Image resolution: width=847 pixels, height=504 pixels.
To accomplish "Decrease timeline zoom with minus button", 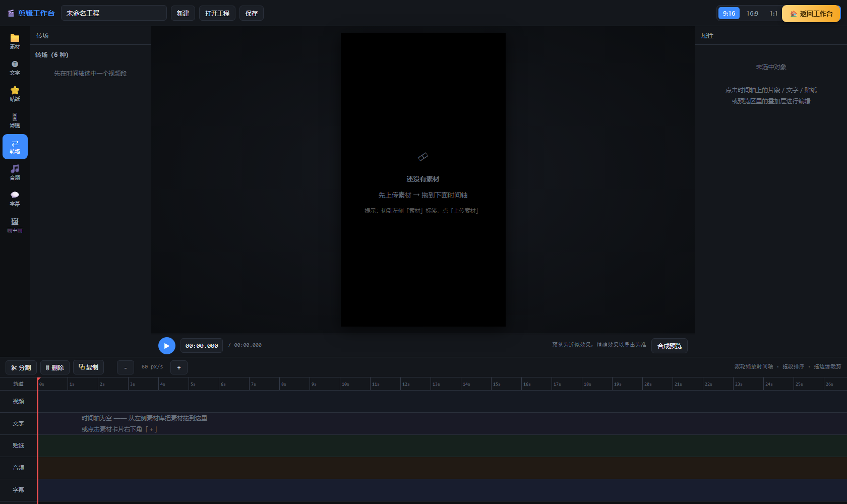I will click(126, 367).
